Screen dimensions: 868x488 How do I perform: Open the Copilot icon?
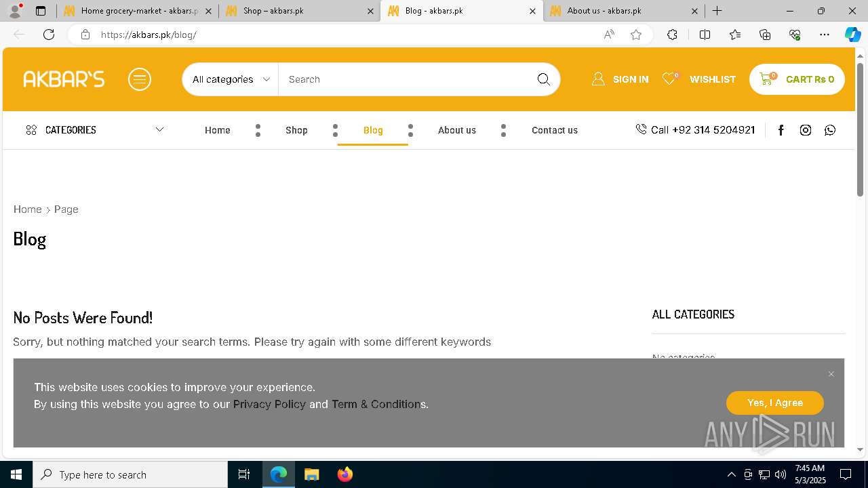click(x=852, y=35)
